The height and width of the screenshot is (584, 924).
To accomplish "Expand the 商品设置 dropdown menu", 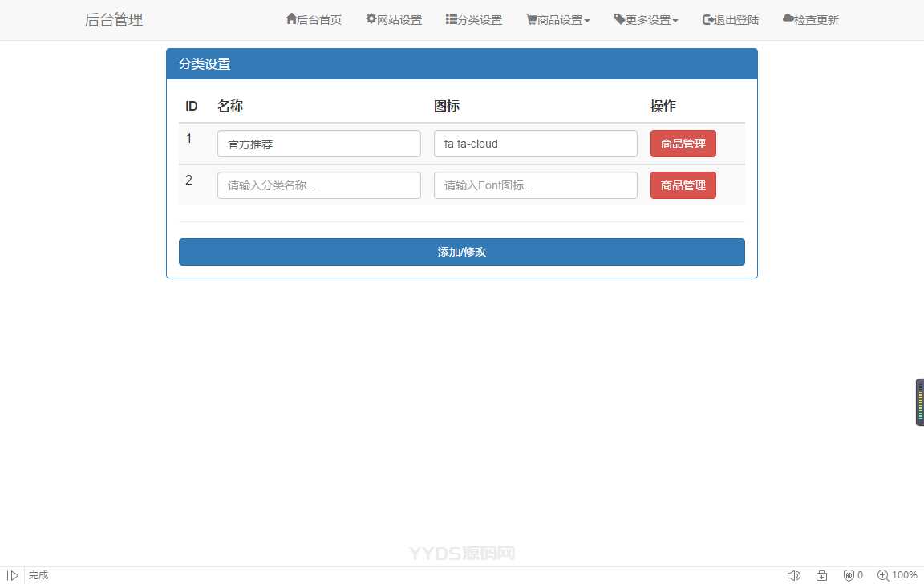I will point(558,20).
